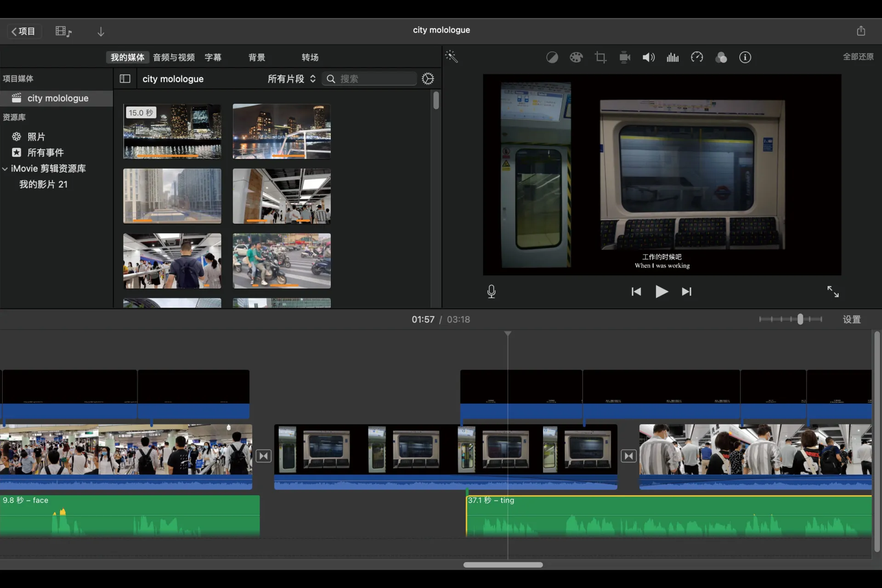Open noise reduction and equalizer tool
The width and height of the screenshot is (882, 588).
click(673, 57)
